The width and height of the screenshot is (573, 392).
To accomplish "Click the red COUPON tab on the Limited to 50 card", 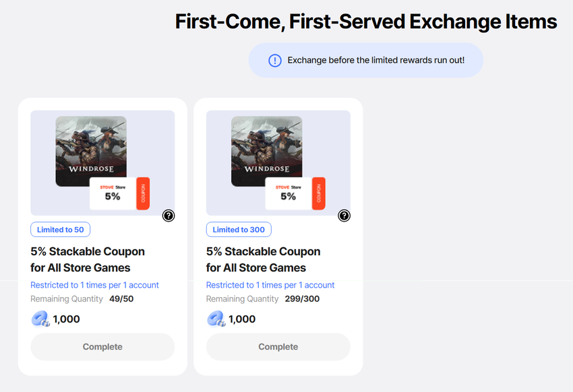I will (143, 194).
